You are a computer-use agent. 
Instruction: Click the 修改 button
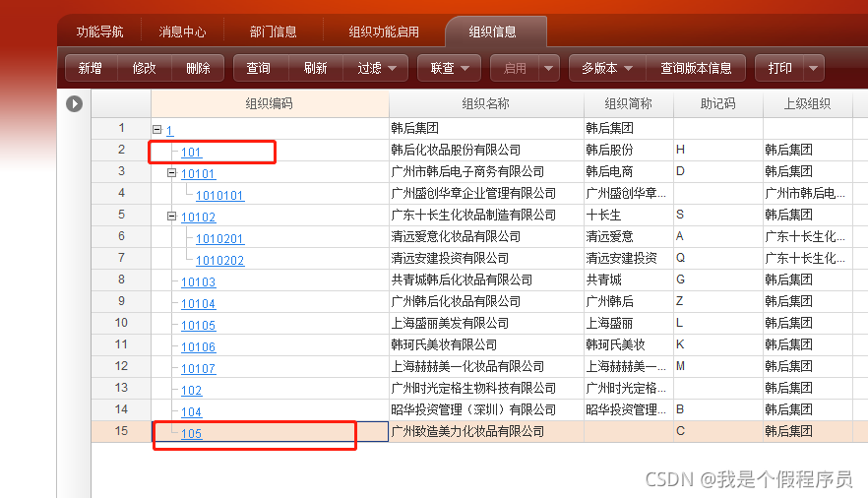144,68
